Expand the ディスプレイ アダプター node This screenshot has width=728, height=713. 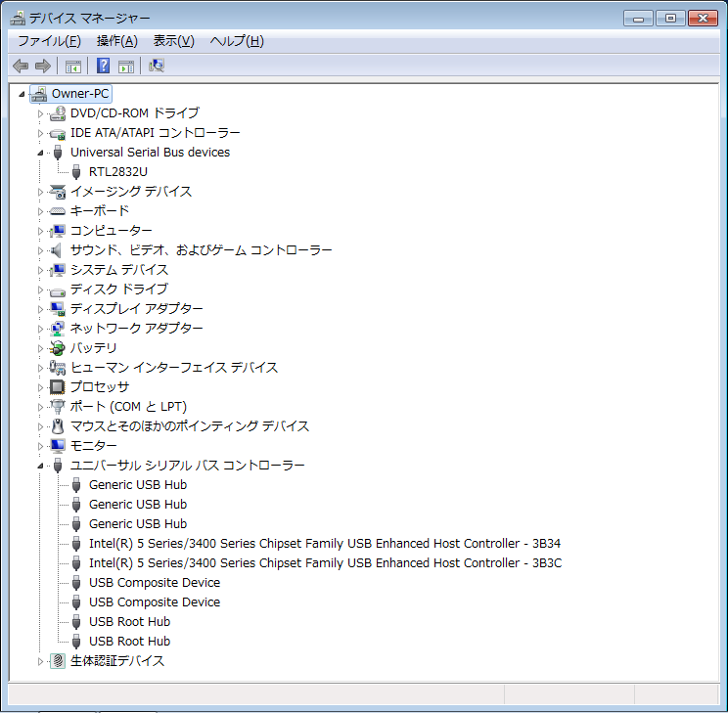(x=40, y=309)
